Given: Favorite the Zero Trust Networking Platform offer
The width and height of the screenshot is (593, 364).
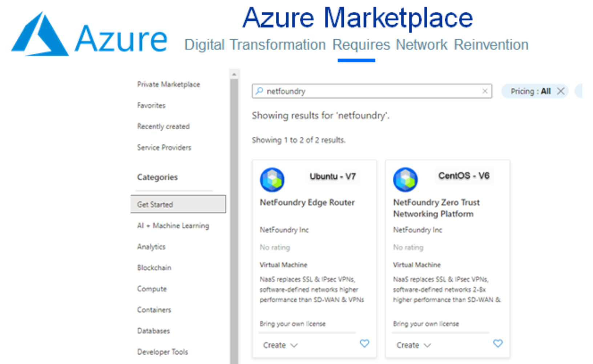Looking at the screenshot, I should pos(498,343).
